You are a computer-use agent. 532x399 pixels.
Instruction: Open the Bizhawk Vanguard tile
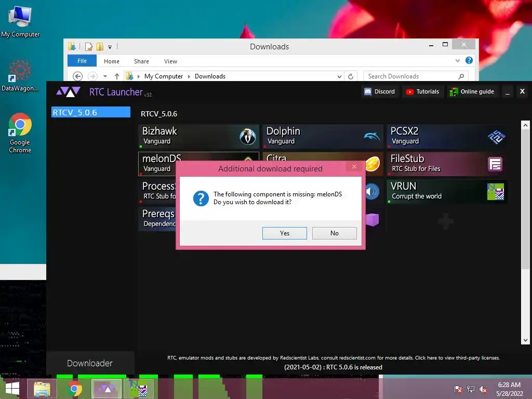point(199,136)
